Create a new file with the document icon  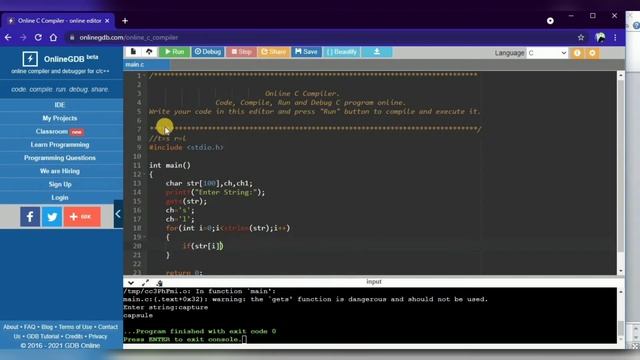(x=133, y=52)
